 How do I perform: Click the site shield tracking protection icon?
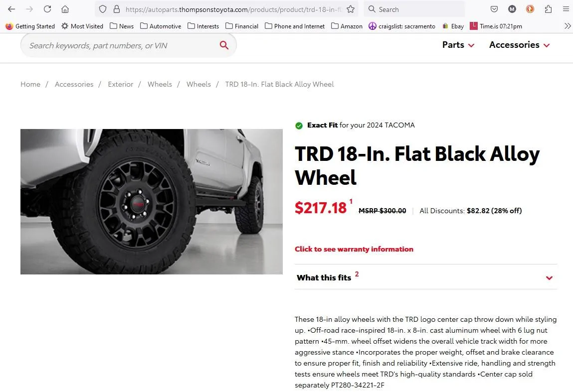pos(103,9)
